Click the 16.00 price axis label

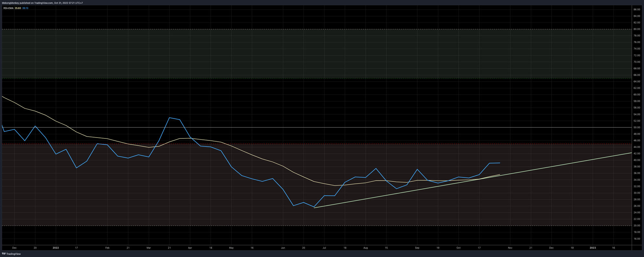click(637, 239)
